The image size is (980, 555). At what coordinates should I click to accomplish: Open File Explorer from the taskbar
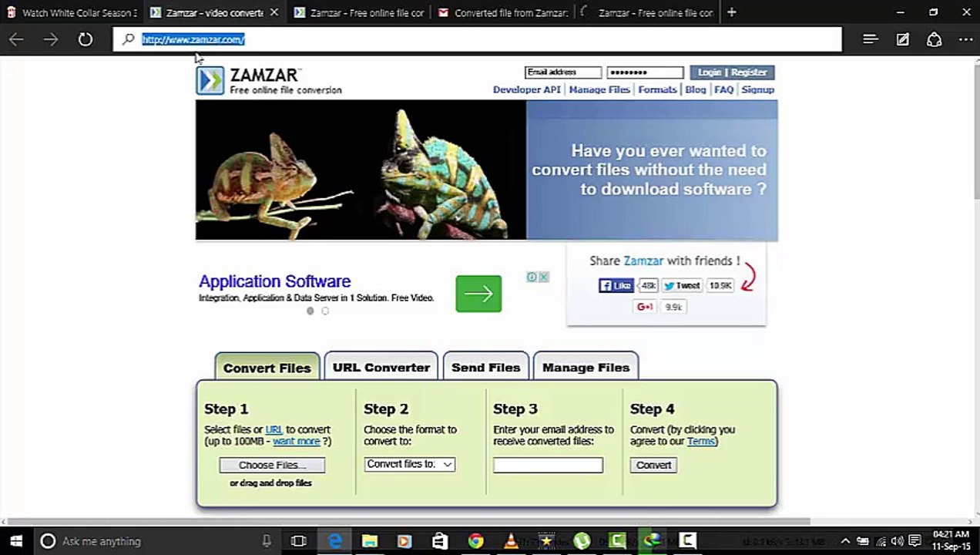pos(370,541)
